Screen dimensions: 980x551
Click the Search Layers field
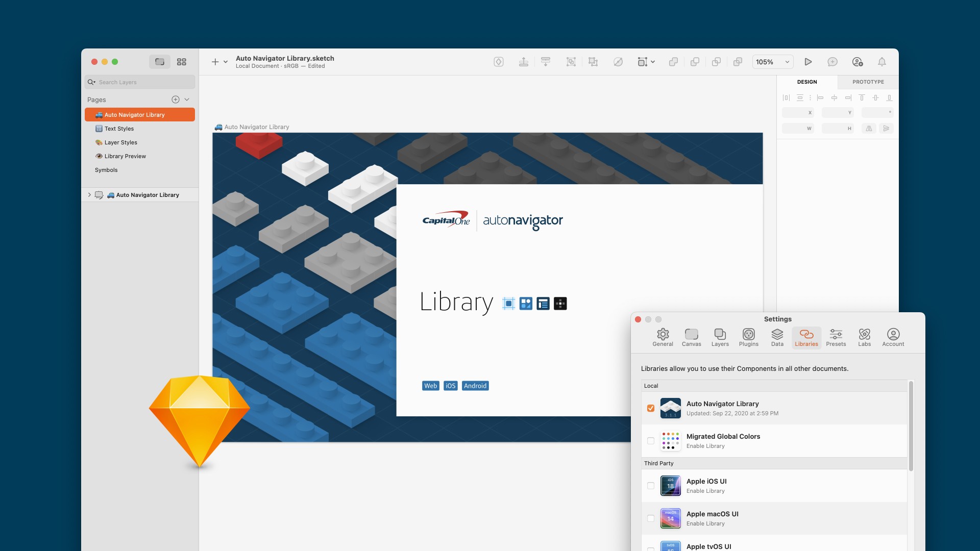(x=140, y=82)
